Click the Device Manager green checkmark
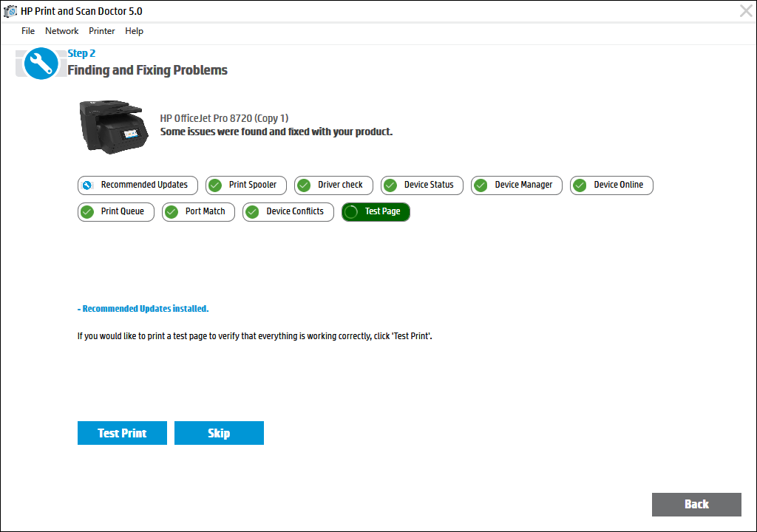 tap(481, 185)
